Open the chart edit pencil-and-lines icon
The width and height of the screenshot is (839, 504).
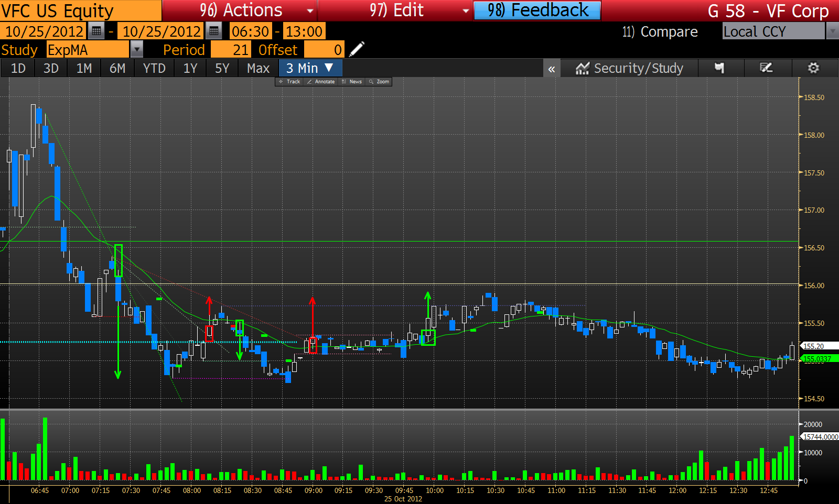766,68
